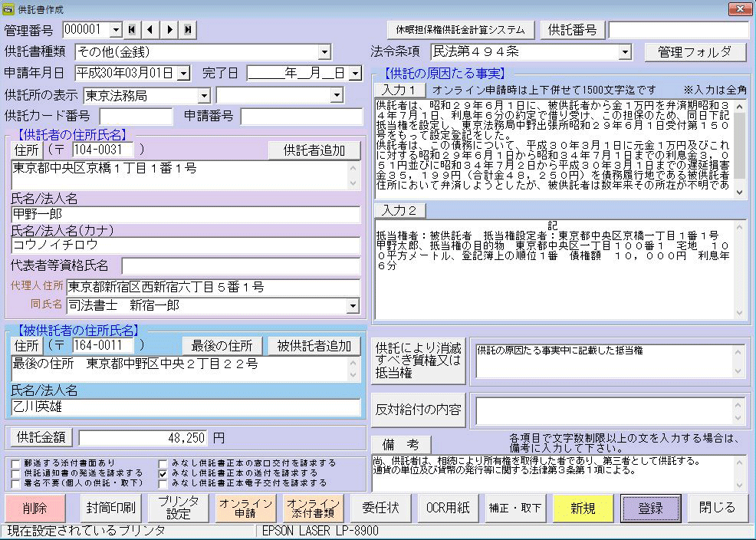Go to the next record arrow

pos(169,30)
